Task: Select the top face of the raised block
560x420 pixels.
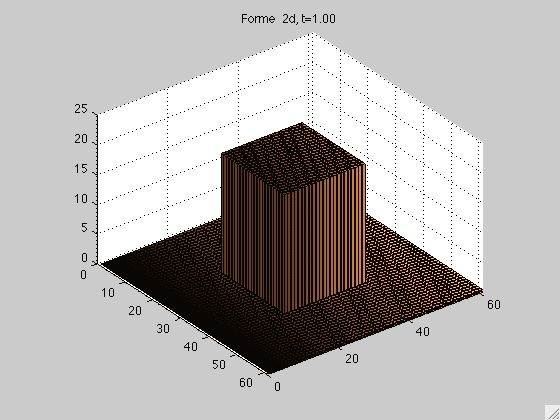Action: pos(293,158)
